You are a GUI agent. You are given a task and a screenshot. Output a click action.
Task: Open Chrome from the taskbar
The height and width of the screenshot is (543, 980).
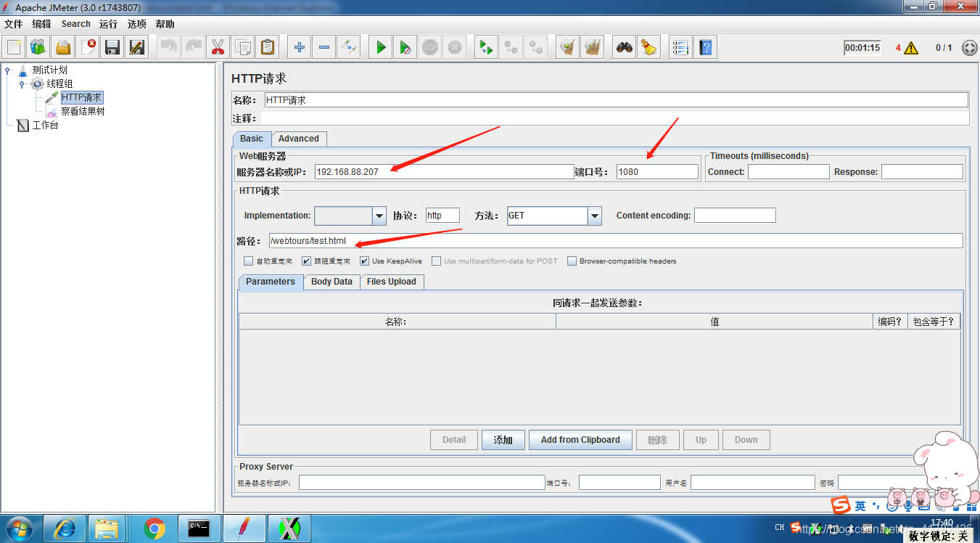(154, 528)
